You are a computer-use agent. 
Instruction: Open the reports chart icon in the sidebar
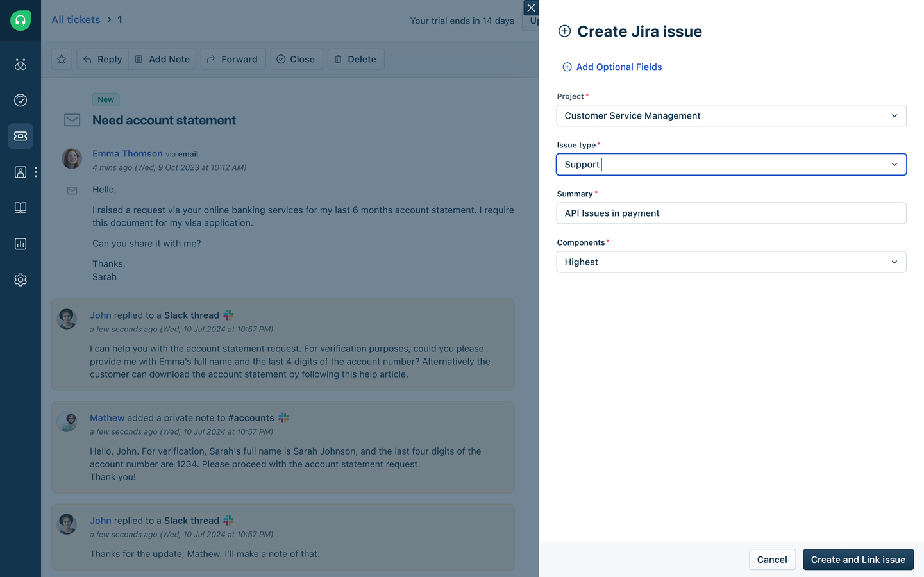click(x=21, y=244)
